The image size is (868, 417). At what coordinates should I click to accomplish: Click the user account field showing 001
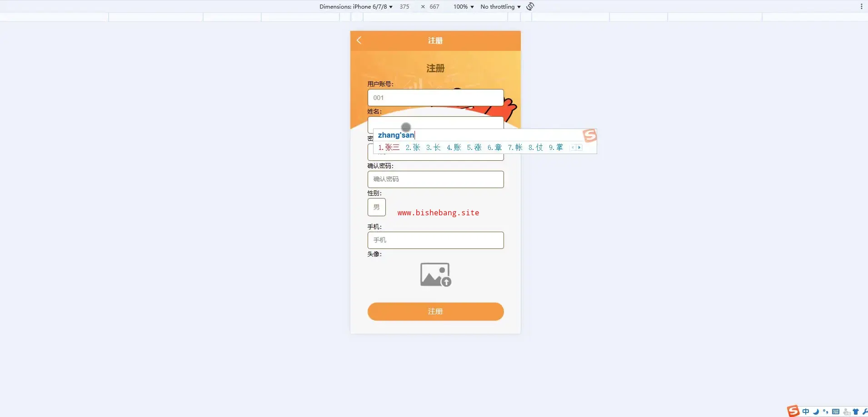click(435, 98)
